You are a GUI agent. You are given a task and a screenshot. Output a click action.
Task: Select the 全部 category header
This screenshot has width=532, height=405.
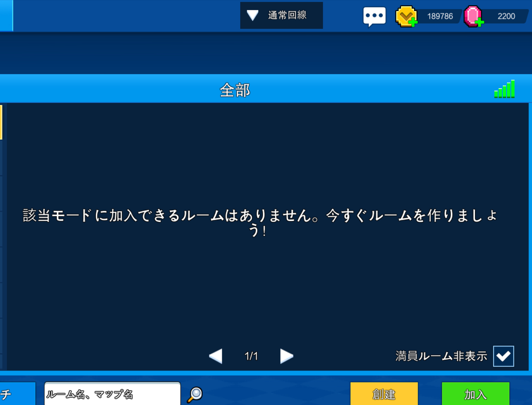(235, 90)
